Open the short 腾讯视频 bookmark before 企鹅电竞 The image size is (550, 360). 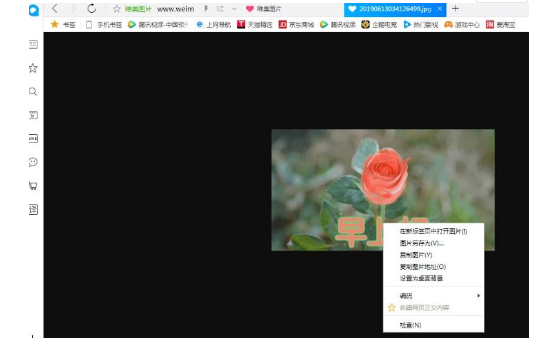coord(338,25)
